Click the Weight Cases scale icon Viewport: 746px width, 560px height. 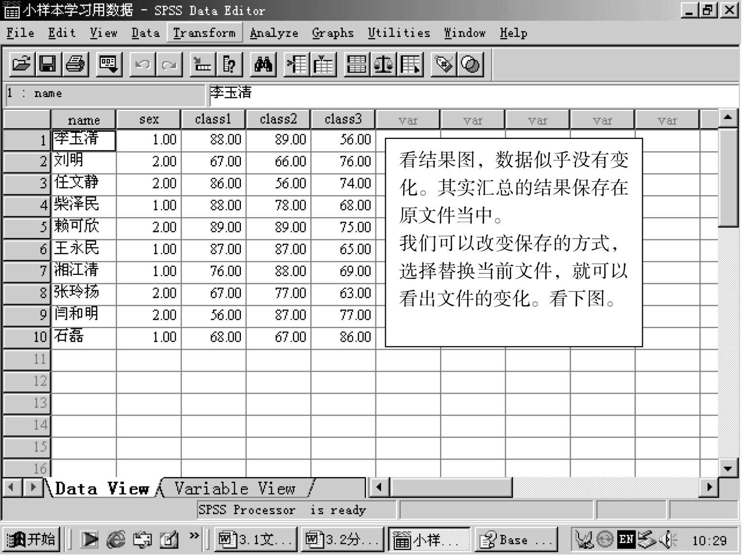click(x=384, y=64)
